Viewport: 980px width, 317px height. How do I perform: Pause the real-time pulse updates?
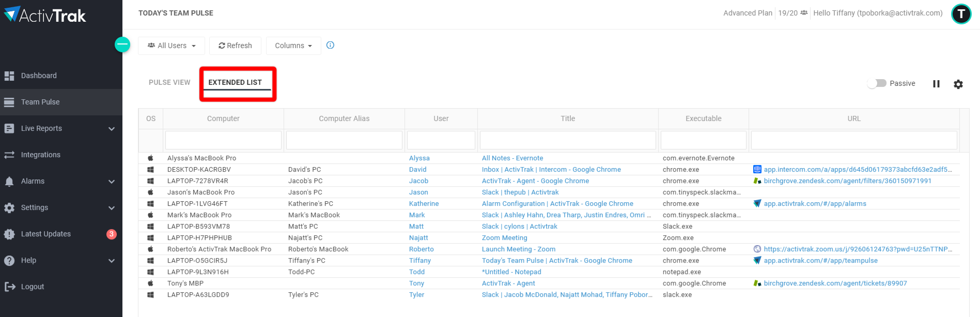936,84
